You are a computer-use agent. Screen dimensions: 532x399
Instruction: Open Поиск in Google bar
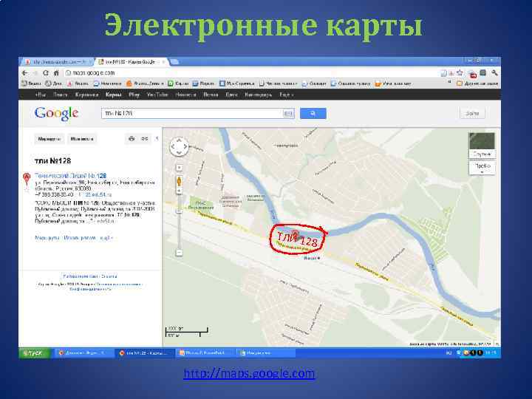[61, 95]
